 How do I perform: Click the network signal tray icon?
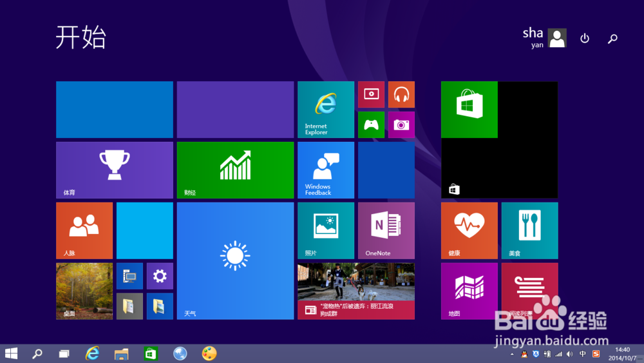point(558,354)
